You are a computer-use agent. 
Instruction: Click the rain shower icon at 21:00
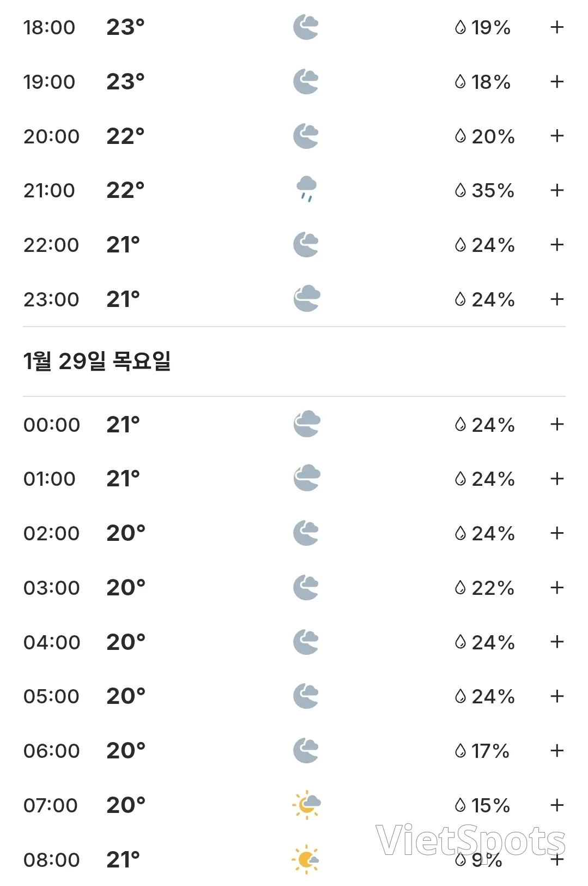tap(306, 189)
